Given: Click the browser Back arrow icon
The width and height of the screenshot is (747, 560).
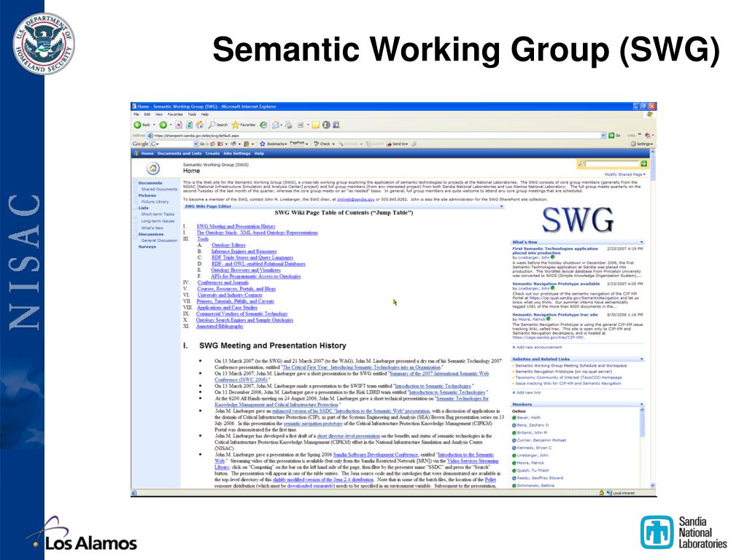Looking at the screenshot, I should tap(137, 125).
